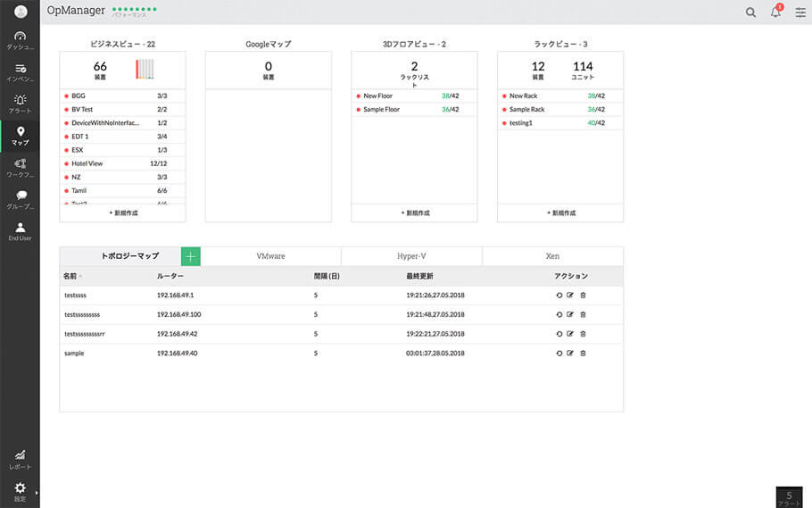Click the 間隔(日) column header
Viewport: 812px width, 508px height.
[327, 276]
